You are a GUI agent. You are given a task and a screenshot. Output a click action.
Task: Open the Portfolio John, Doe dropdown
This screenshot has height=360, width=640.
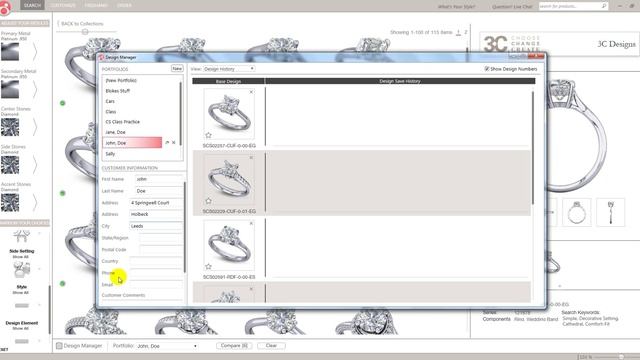[167, 346]
